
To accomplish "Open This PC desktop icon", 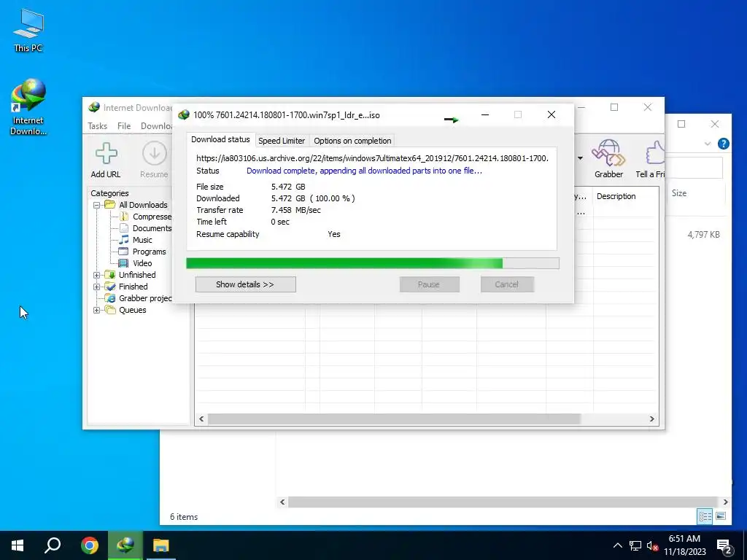I will pyautogui.click(x=28, y=30).
